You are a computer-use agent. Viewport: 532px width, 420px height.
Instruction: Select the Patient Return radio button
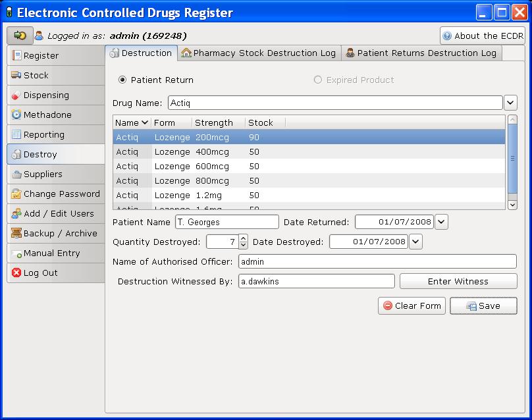click(x=122, y=80)
